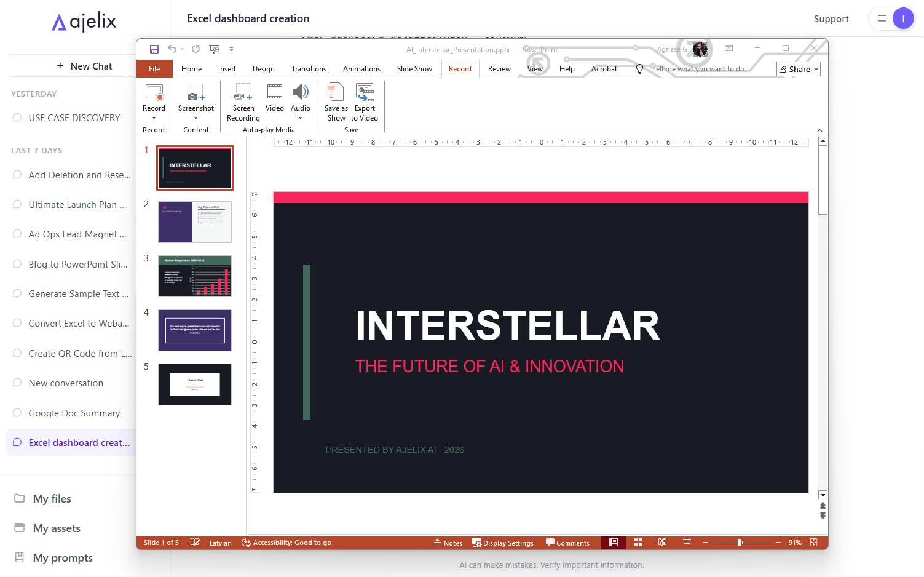Expand the Audio dropdown
Image resolution: width=924 pixels, height=577 pixels.
click(301, 117)
